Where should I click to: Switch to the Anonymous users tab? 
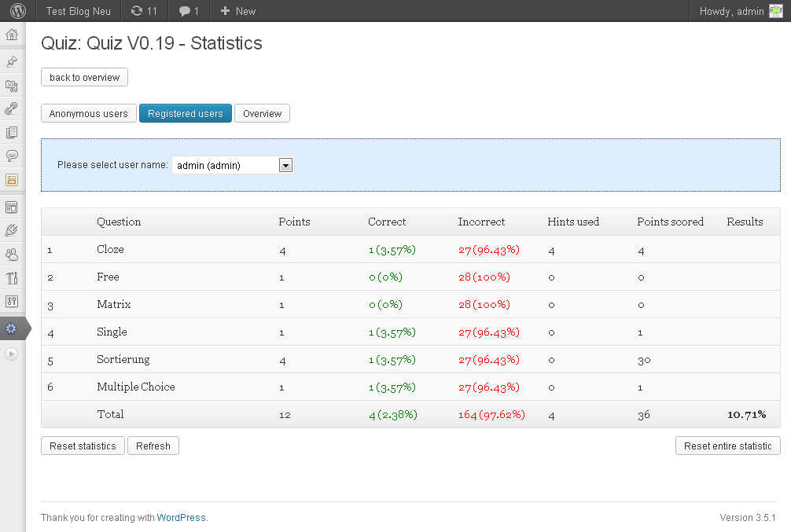tap(89, 113)
